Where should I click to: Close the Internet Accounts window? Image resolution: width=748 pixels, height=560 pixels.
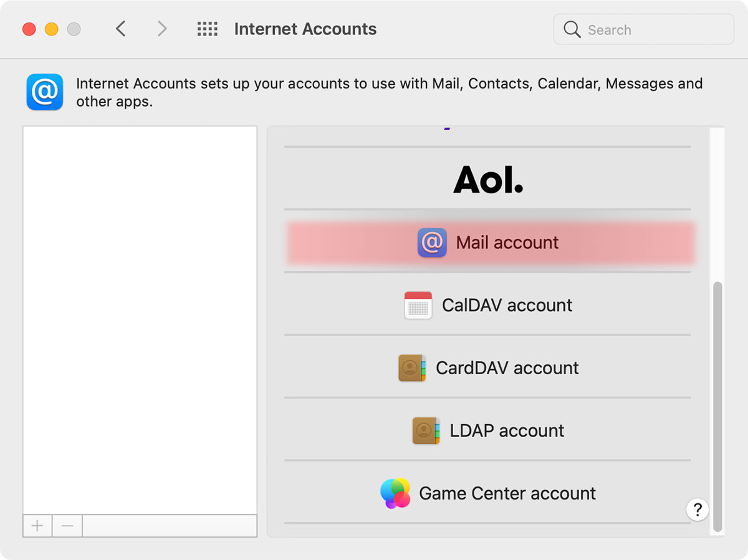29,29
